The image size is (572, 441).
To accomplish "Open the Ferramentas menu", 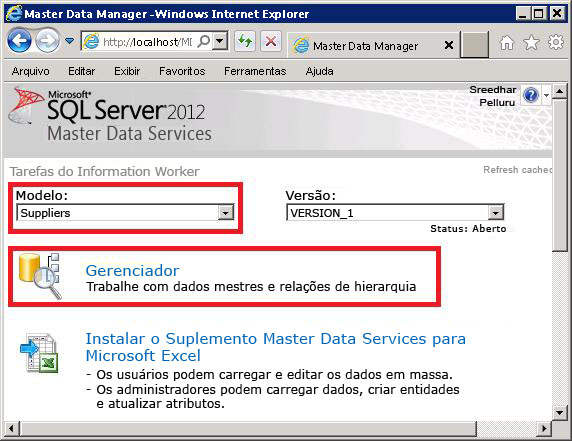I will click(x=255, y=71).
